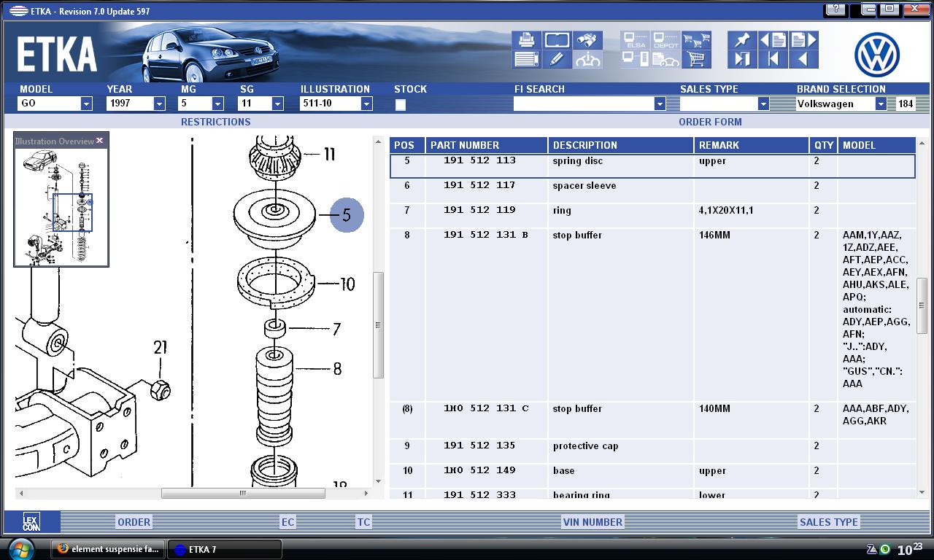Click the RESTRICTIONS tab
The width and height of the screenshot is (934, 560).
click(x=215, y=122)
